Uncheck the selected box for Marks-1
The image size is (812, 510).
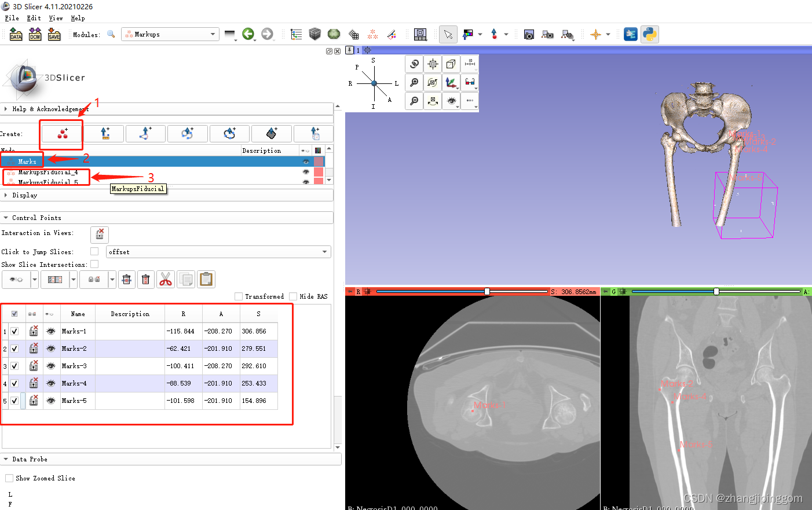point(14,331)
